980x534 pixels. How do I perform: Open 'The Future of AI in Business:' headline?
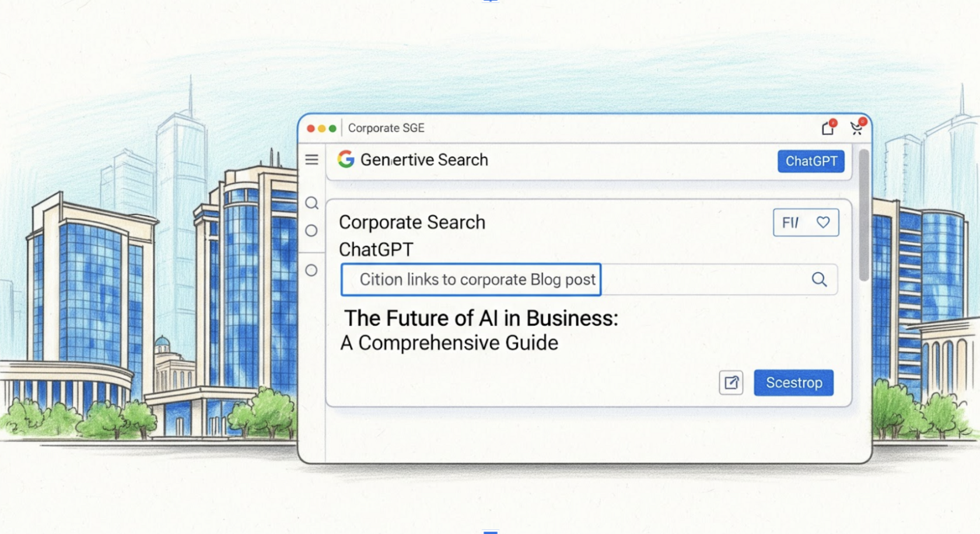(481, 318)
